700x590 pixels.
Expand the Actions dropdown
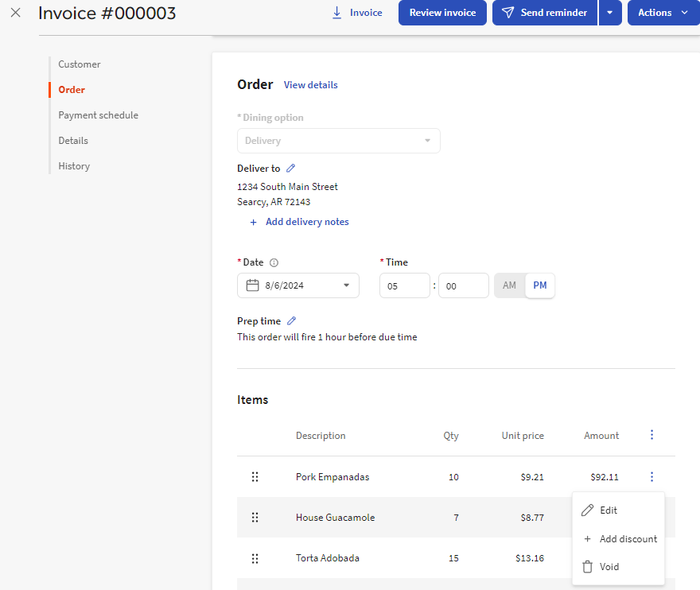click(x=663, y=12)
